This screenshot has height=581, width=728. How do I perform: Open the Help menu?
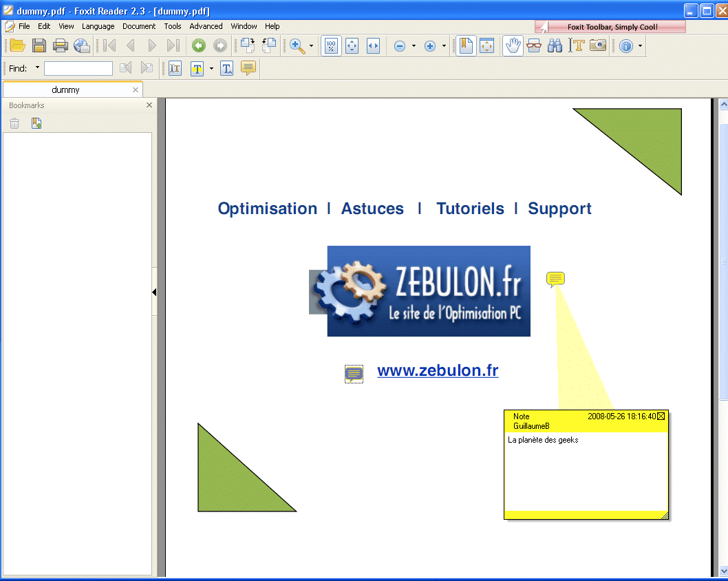click(x=272, y=26)
